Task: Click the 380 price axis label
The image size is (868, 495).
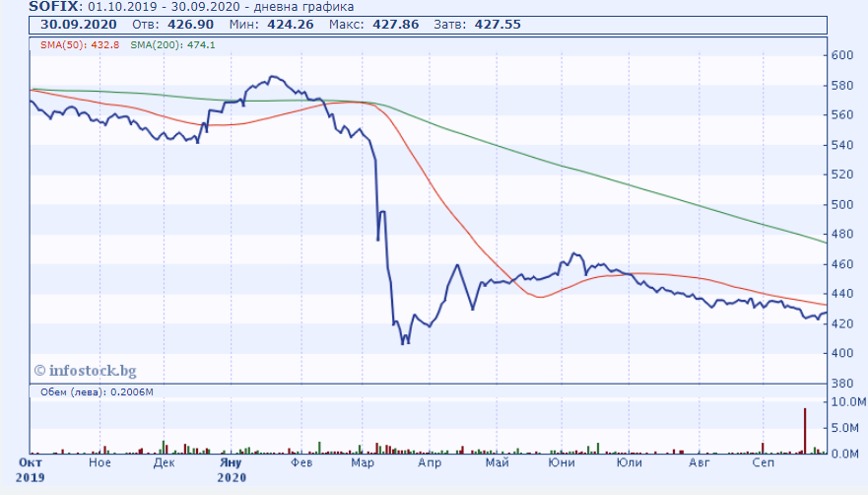Action: pos(842,383)
